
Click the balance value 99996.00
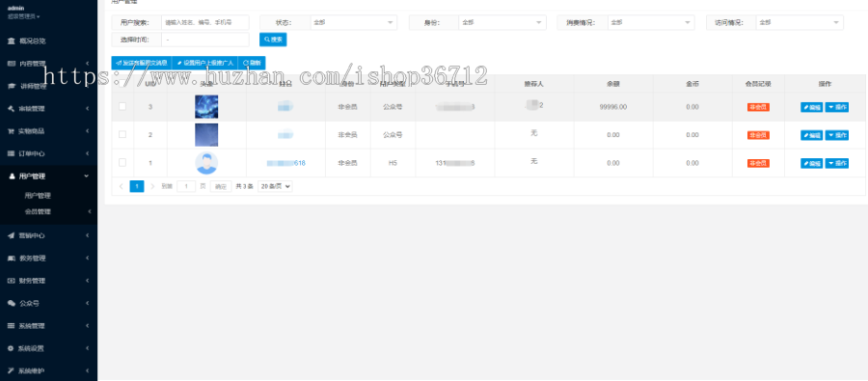click(612, 107)
